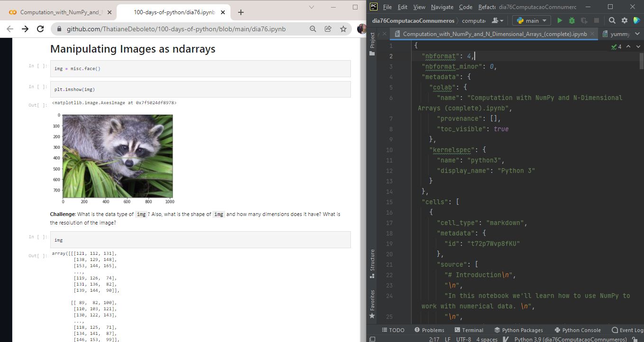This screenshot has height=342, width=644.
Task: Open the main run configuration dropdown
Action: 532,20
